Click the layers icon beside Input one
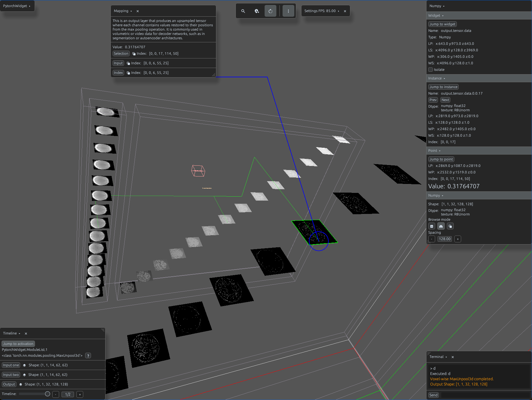This screenshot has height=400, width=532. click(24, 365)
